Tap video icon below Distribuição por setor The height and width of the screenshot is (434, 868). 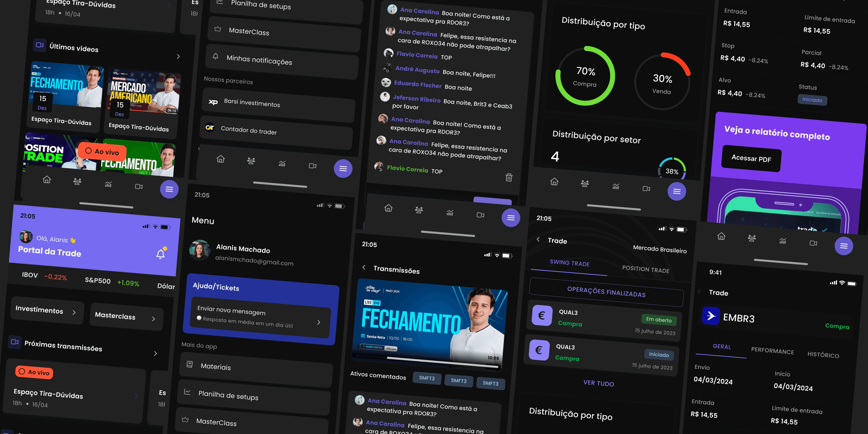pyautogui.click(x=646, y=188)
